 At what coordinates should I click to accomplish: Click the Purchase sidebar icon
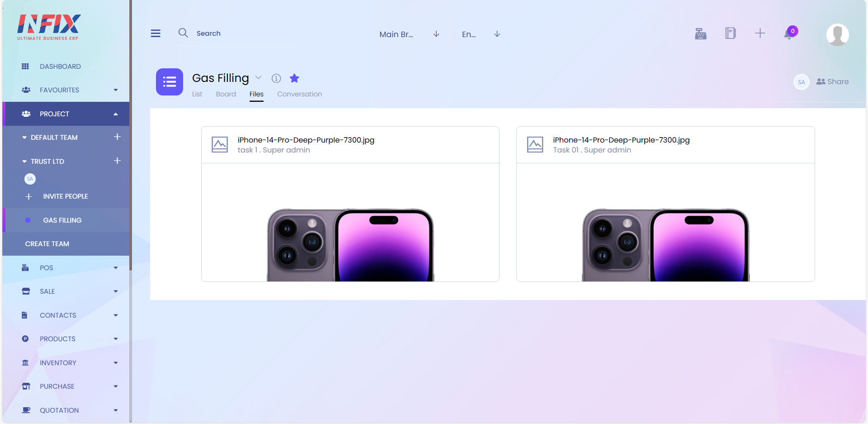(26, 386)
